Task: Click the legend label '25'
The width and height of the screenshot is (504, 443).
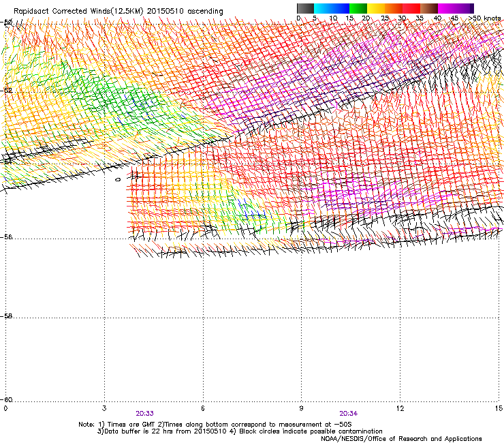Action: coord(385,18)
